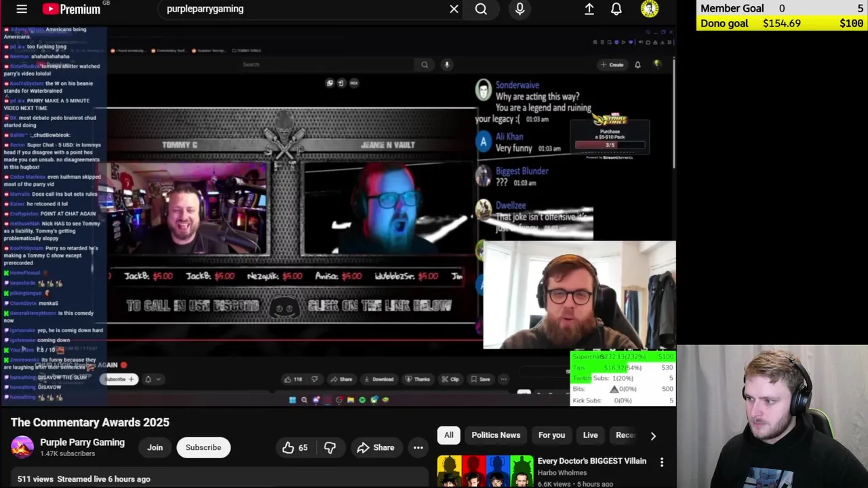Click the Clip scissors button in video
The height and width of the screenshot is (488, 868).
tap(450, 379)
